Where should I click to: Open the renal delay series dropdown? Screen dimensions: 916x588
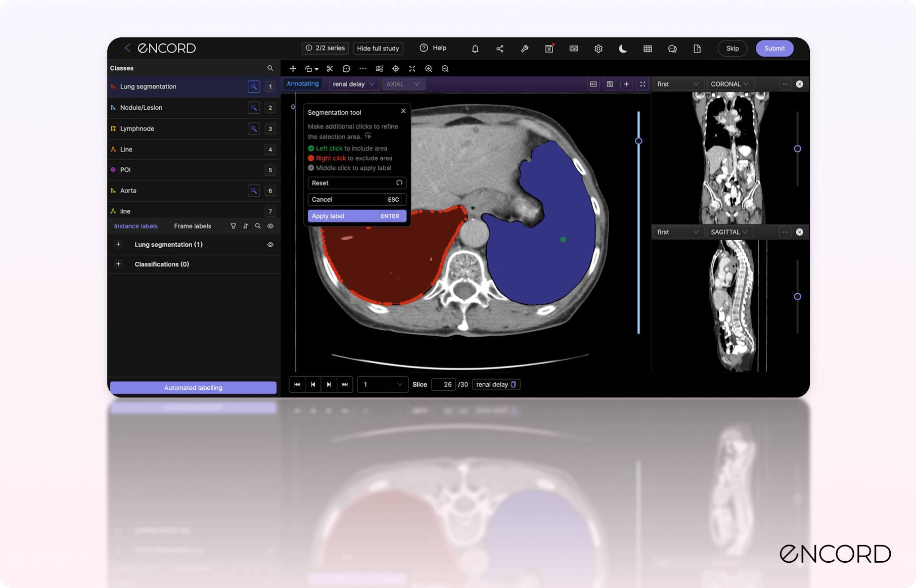[x=354, y=83]
